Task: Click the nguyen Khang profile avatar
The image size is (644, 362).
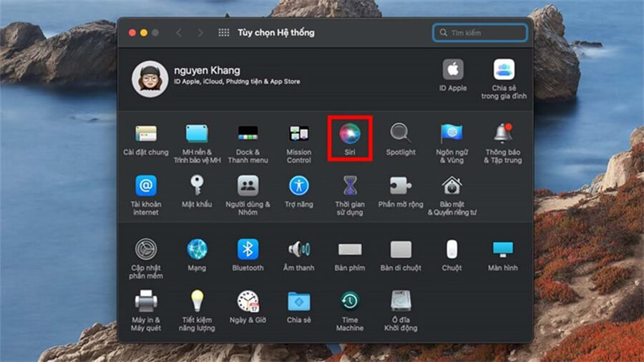Action: click(150, 79)
